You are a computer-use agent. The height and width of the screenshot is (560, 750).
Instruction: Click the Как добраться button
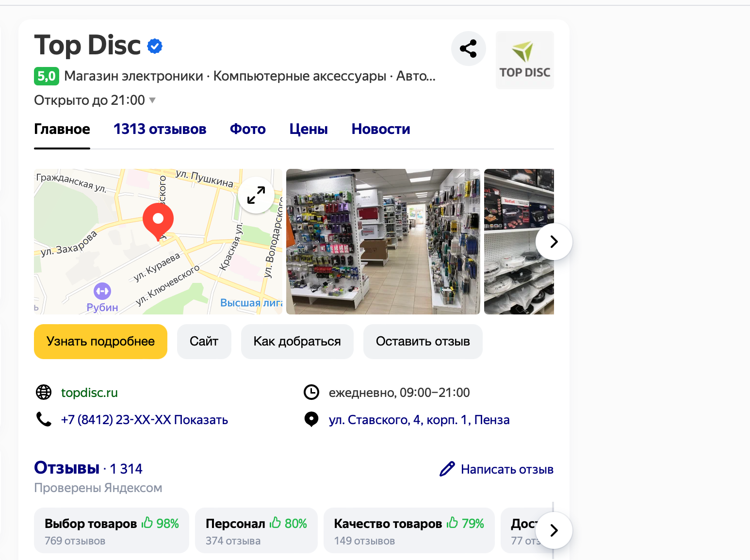pos(297,342)
